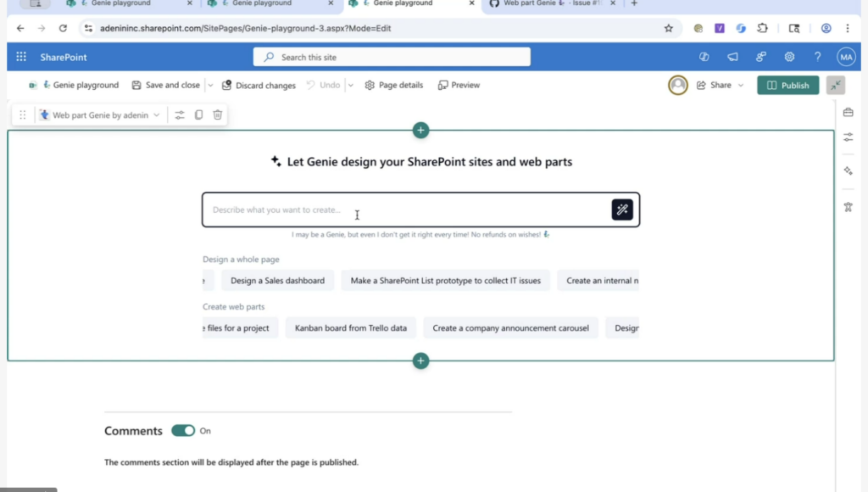Open the browser extensions puzzle icon

[x=762, y=28]
